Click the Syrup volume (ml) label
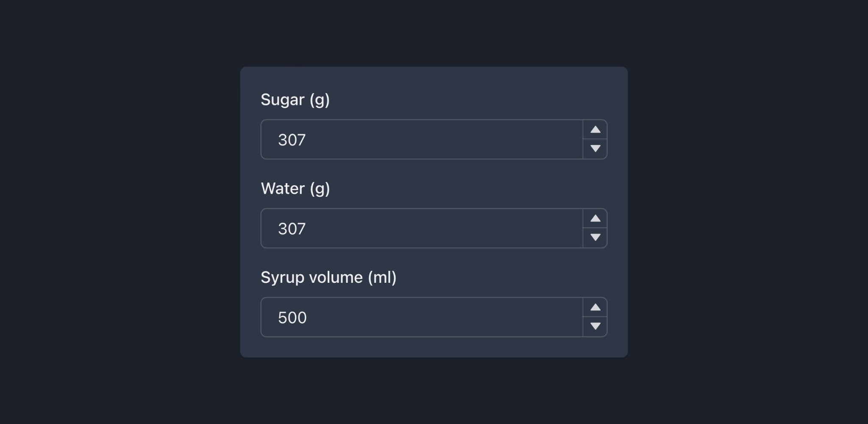Image resolution: width=868 pixels, height=424 pixels. (x=329, y=277)
